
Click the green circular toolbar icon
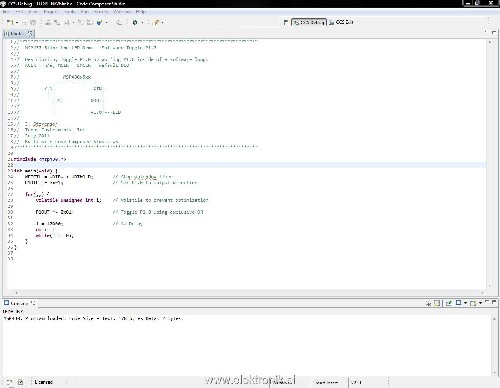[x=135, y=23]
